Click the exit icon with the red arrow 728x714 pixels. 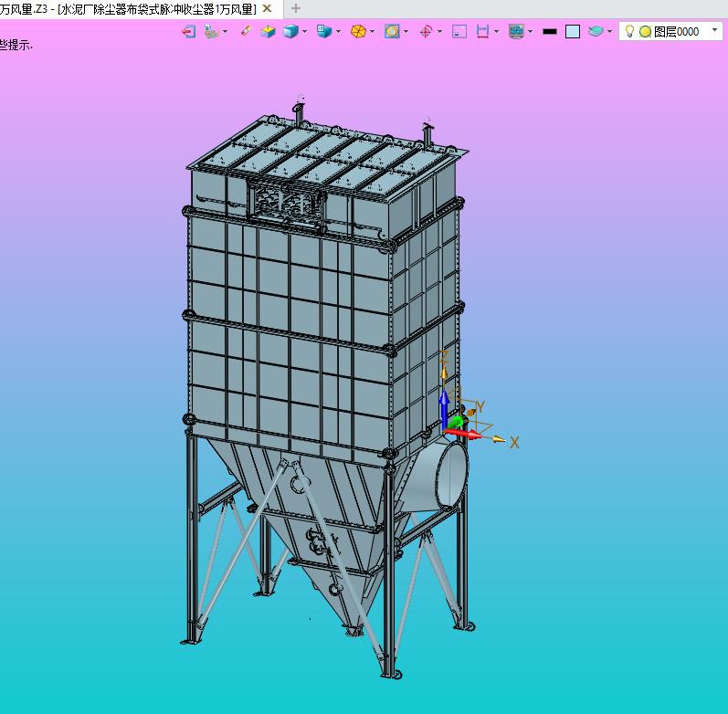tap(188, 32)
